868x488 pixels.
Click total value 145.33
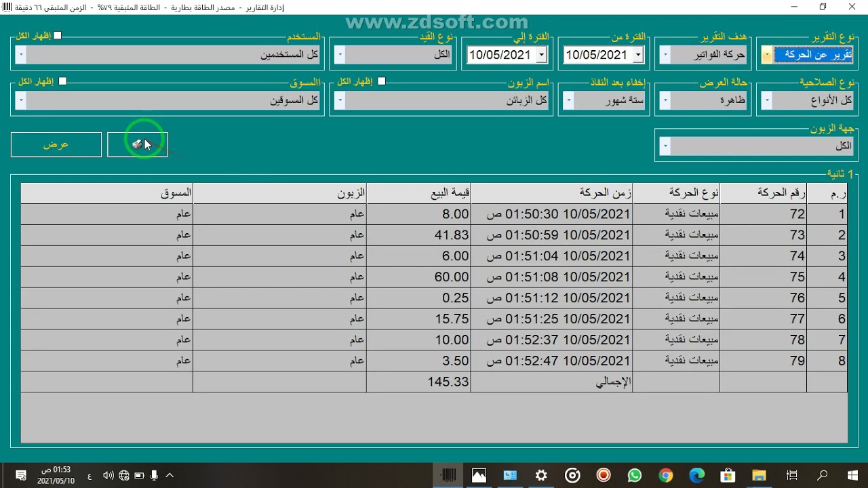coord(418,382)
